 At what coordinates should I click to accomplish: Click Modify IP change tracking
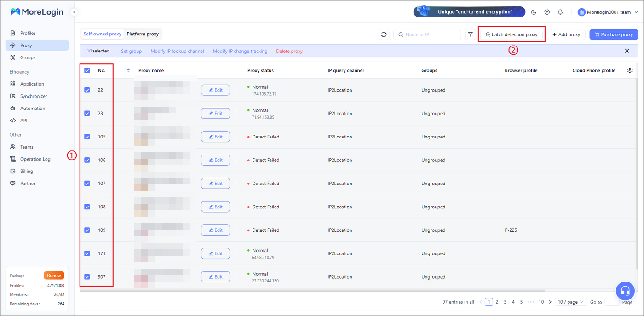click(240, 51)
